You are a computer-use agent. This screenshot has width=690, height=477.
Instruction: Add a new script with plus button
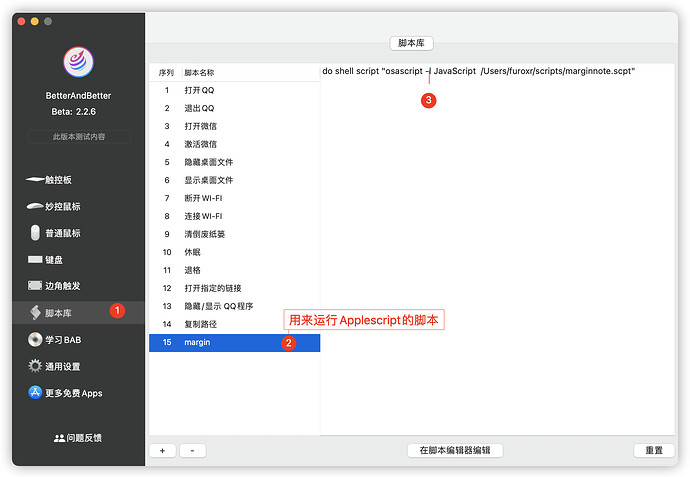[x=162, y=451]
